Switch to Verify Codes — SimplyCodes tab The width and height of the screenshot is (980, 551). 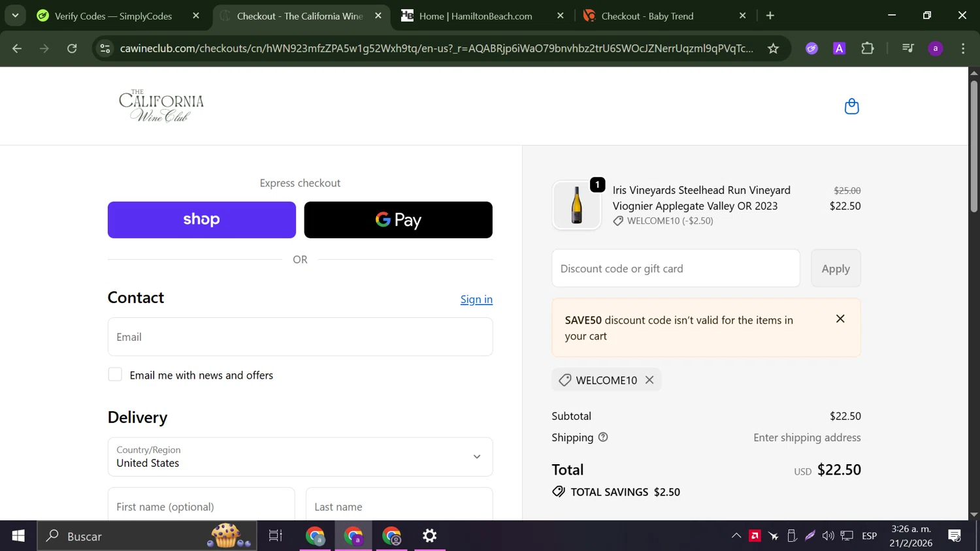pos(114,16)
